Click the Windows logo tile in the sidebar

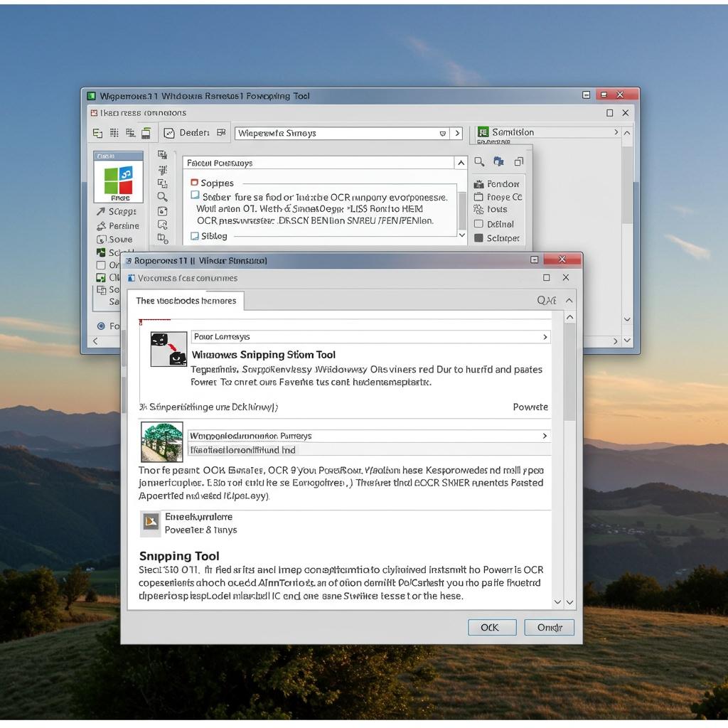[118, 180]
